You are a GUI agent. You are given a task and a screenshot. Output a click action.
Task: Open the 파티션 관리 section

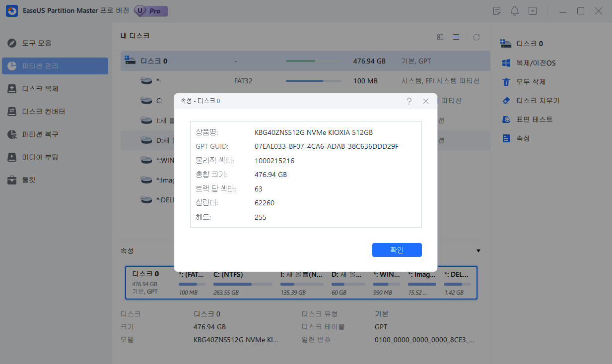tap(55, 65)
